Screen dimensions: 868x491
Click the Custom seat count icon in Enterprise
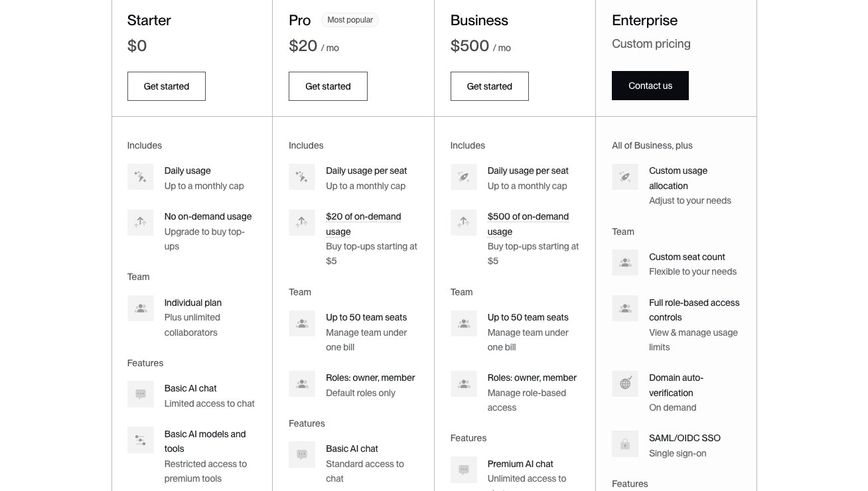click(625, 262)
